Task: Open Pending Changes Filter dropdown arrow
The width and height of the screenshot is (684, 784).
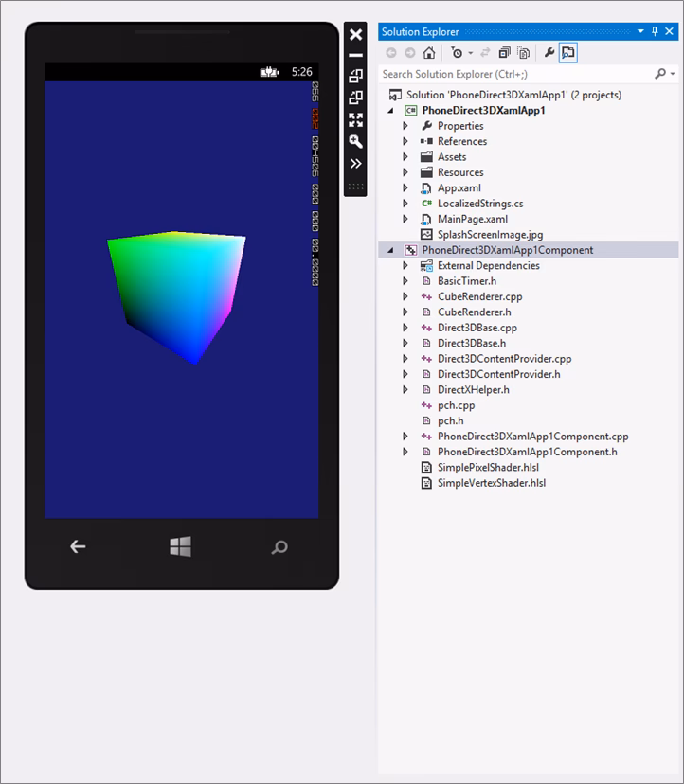Action: click(470, 53)
